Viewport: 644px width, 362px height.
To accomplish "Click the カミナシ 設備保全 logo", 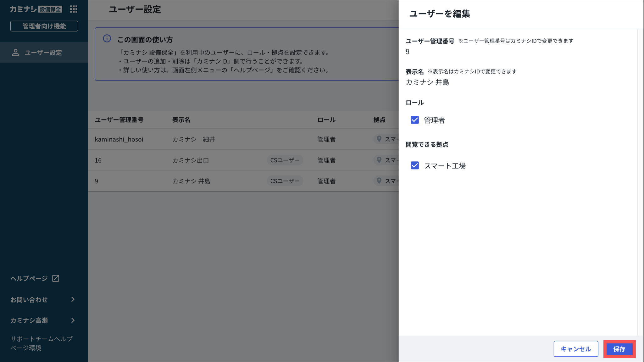I will 36,9.
